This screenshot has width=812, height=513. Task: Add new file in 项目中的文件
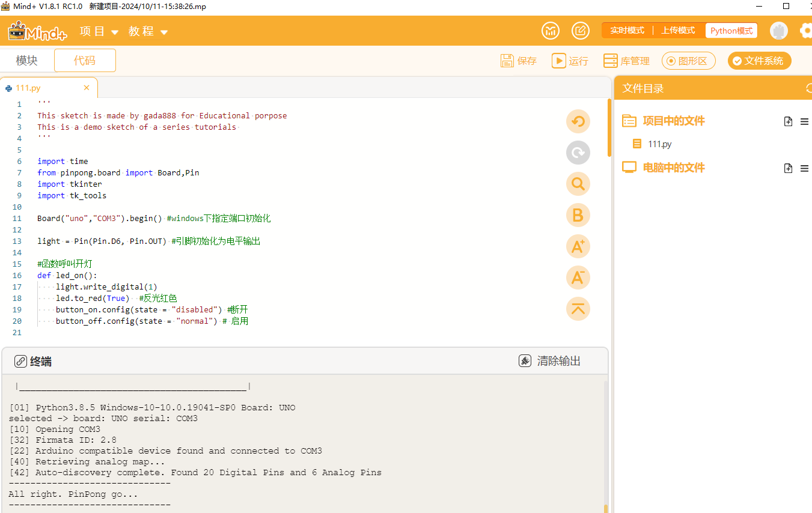(789, 121)
